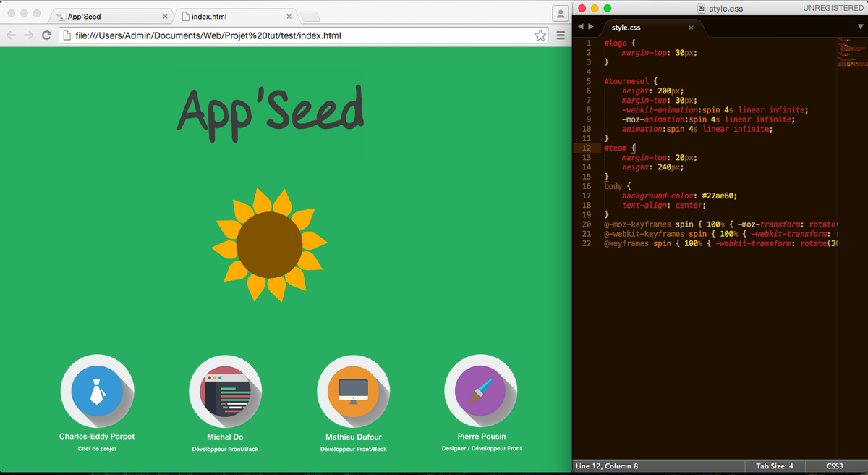Open the Chrome hamburger menu
The width and height of the screenshot is (868, 475).
(x=561, y=35)
